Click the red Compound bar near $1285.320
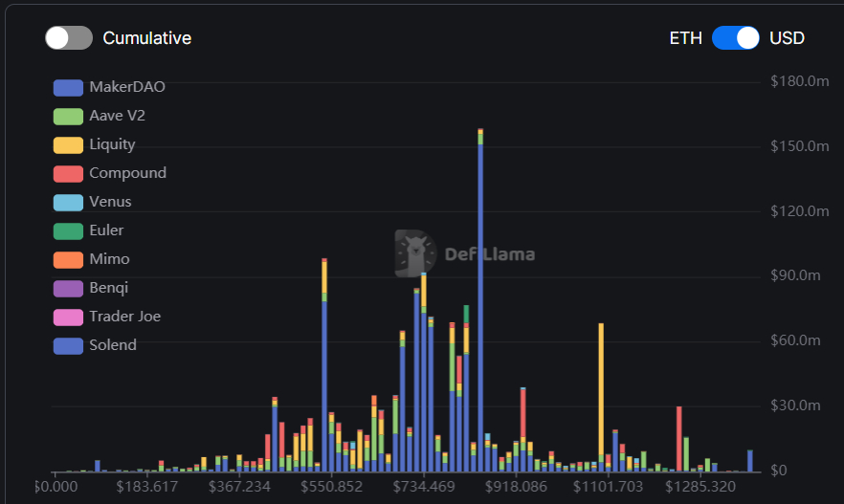 (x=678, y=438)
